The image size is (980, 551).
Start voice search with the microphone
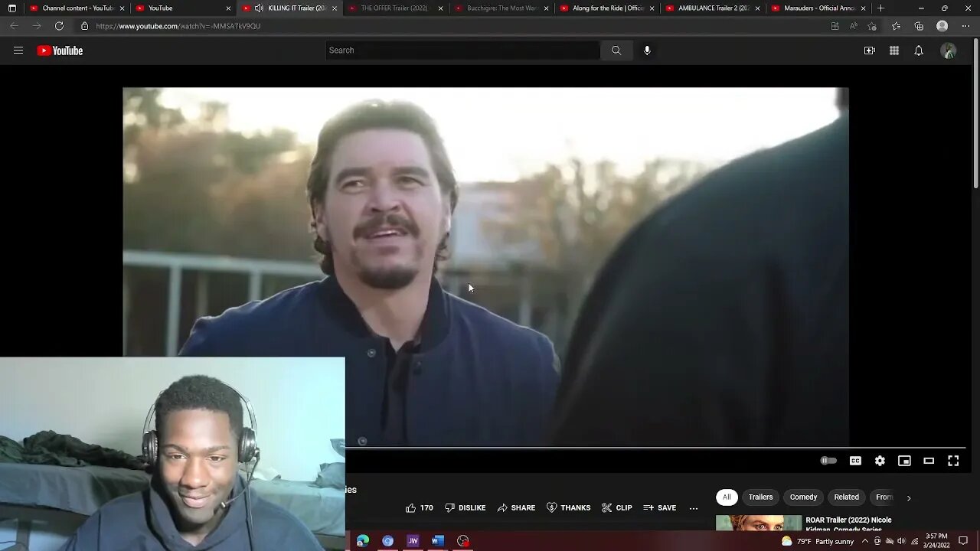point(647,51)
